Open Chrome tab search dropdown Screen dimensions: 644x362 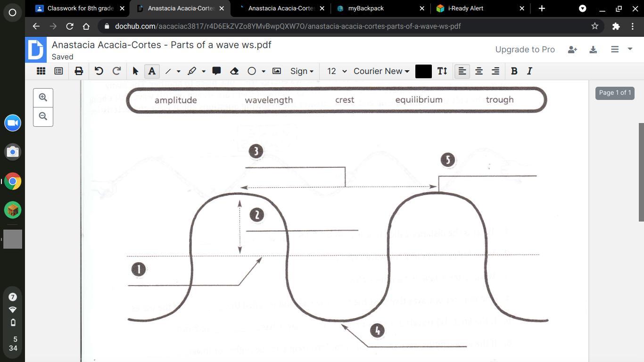[582, 8]
